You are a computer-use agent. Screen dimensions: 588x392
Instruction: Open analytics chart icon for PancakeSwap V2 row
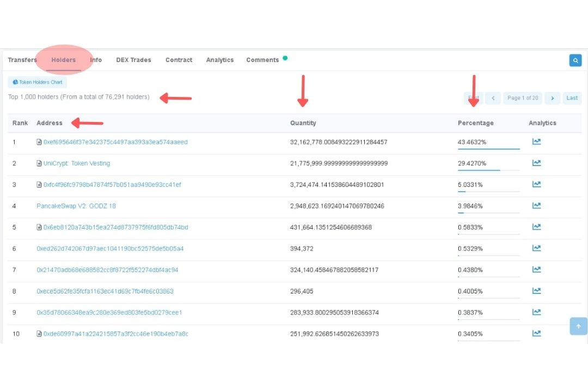[x=537, y=206]
